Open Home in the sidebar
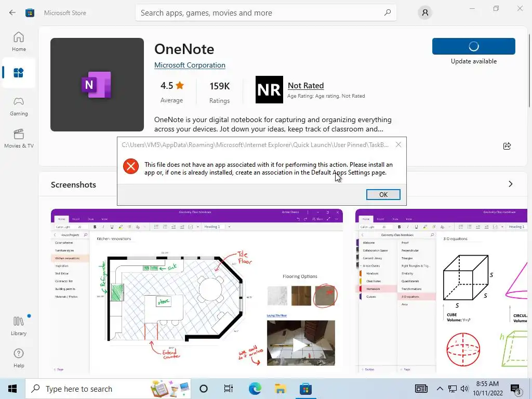The height and width of the screenshot is (399, 532). 19,42
